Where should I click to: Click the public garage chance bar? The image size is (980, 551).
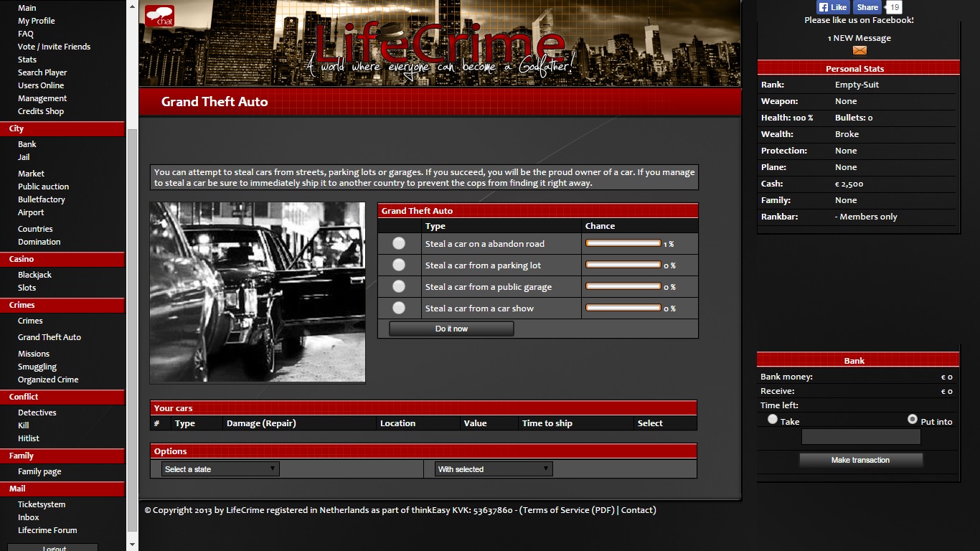[623, 287]
